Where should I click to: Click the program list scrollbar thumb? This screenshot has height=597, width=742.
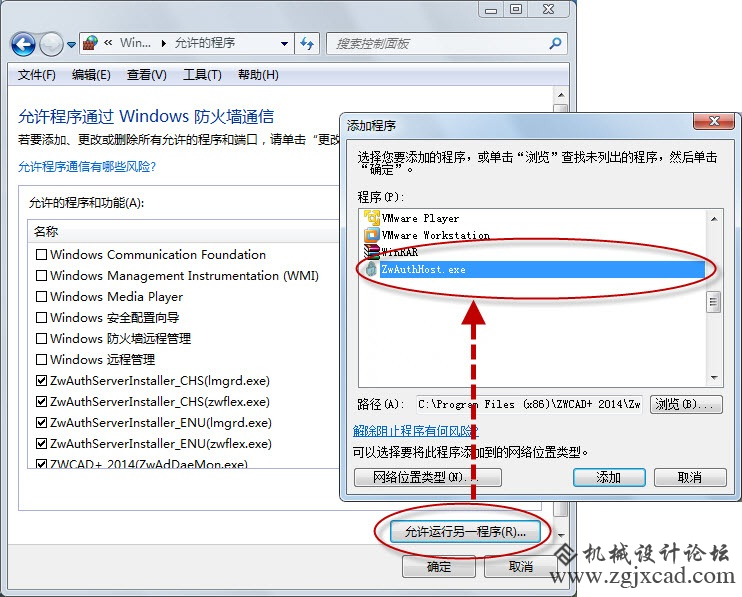[x=714, y=302]
